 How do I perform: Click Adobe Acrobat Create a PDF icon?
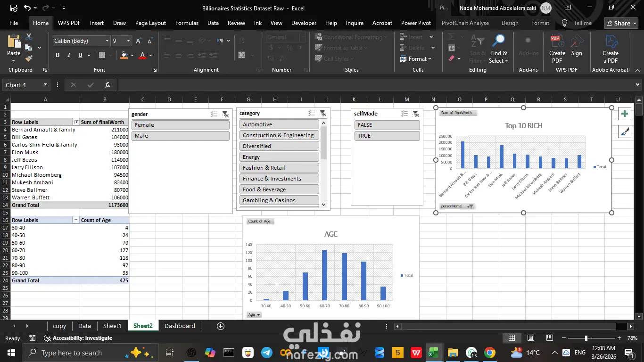tap(611, 41)
